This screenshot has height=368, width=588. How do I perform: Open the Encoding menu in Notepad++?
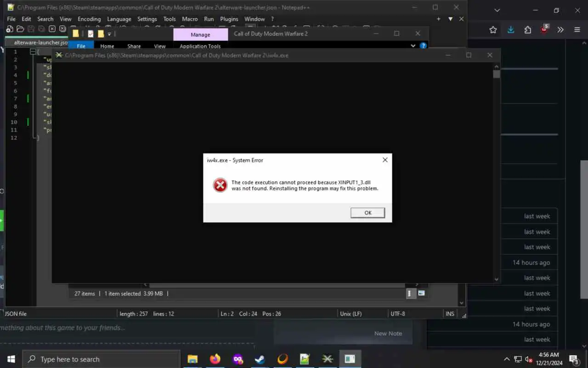pyautogui.click(x=89, y=19)
